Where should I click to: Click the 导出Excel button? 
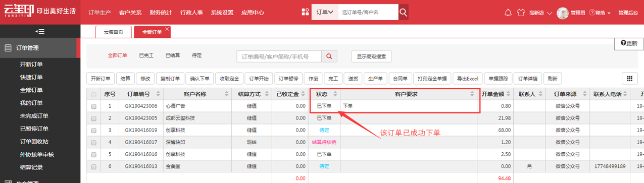click(x=467, y=79)
